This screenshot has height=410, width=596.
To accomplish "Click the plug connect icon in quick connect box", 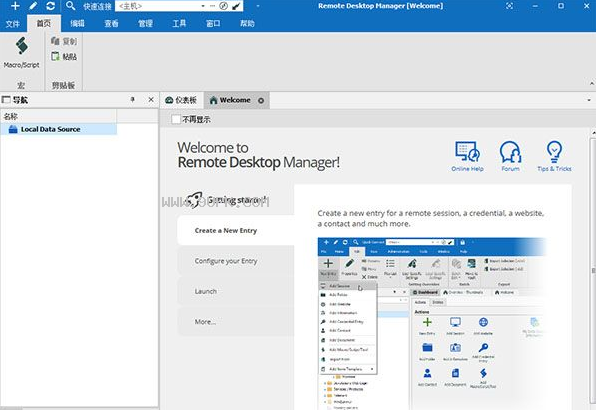I will click(236, 6).
